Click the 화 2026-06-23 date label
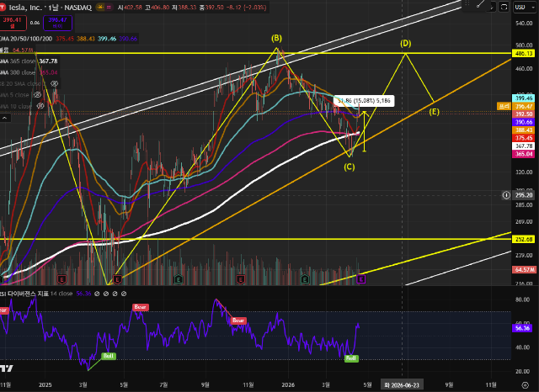Screen dimensions: 539x392 point(403,385)
